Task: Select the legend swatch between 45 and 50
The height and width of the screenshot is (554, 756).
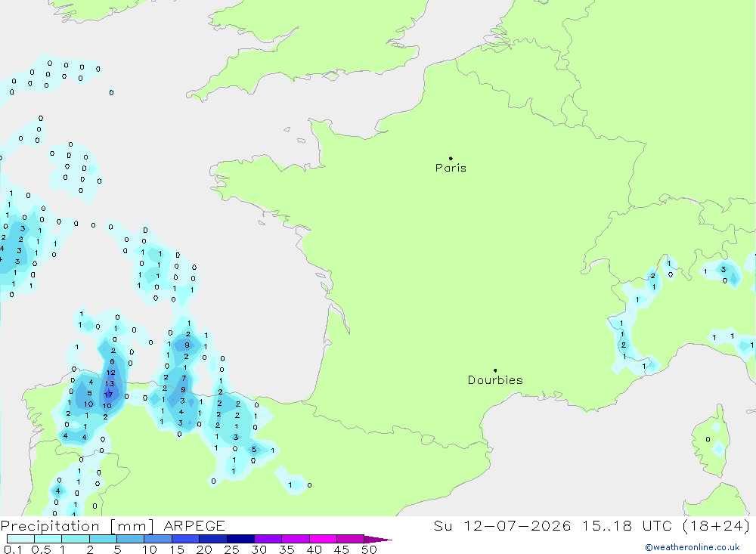Action: point(351,539)
